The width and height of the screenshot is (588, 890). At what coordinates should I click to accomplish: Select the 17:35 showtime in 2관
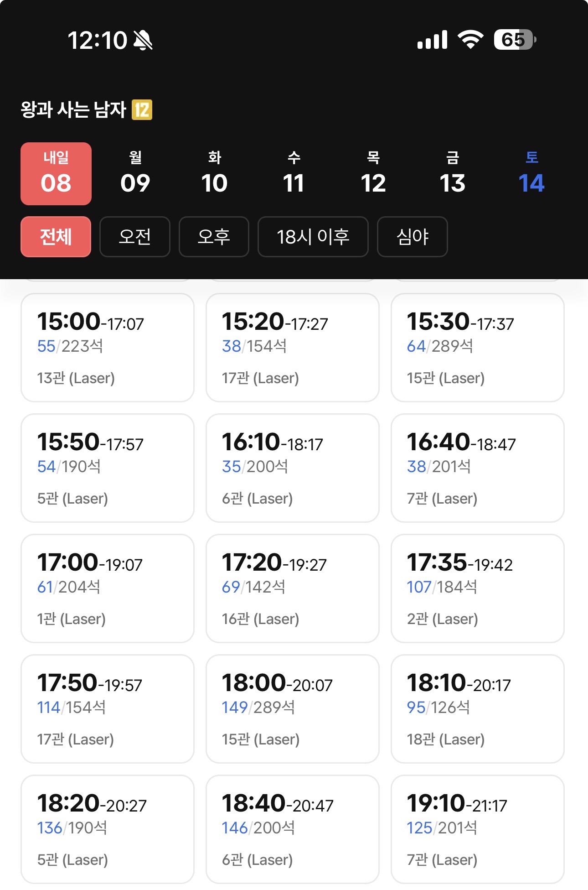coord(478,588)
